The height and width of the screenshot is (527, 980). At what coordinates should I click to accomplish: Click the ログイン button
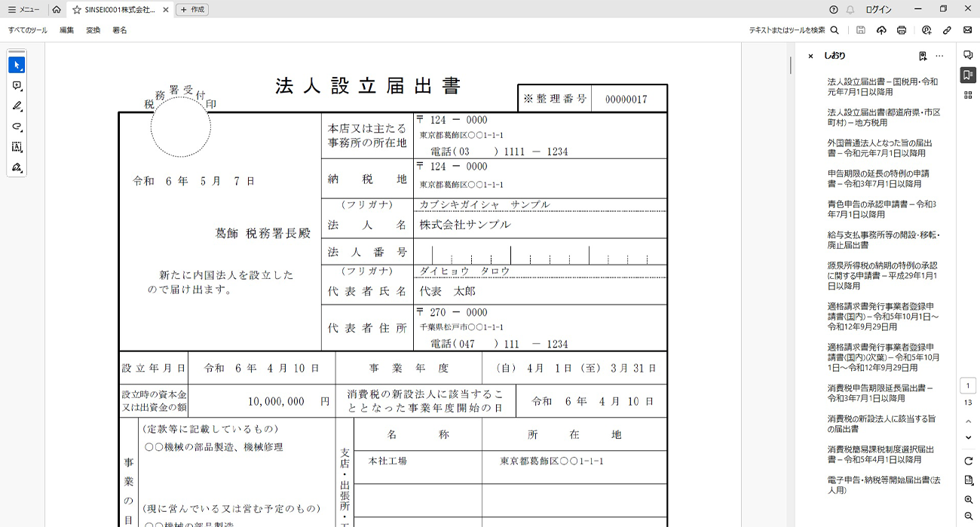(x=878, y=10)
